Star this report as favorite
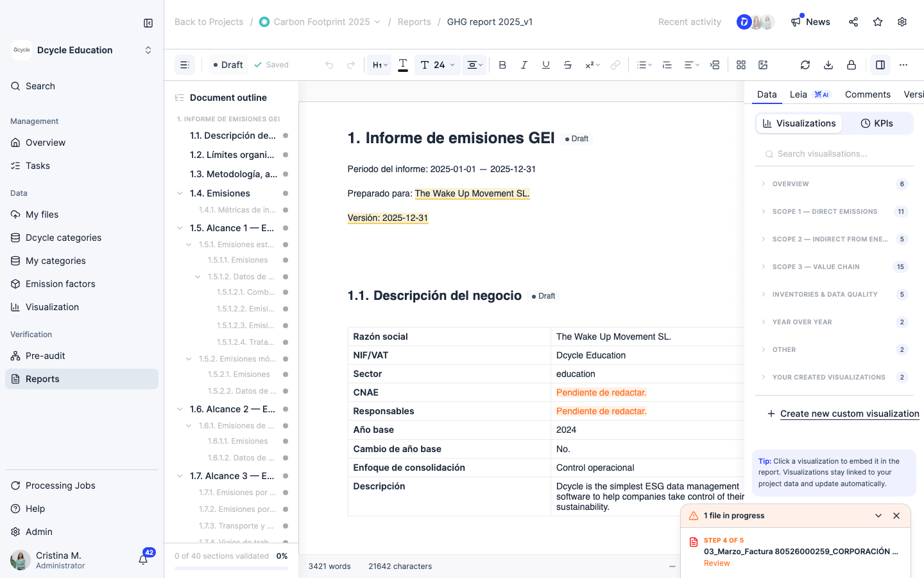This screenshot has width=924, height=578. [x=878, y=22]
